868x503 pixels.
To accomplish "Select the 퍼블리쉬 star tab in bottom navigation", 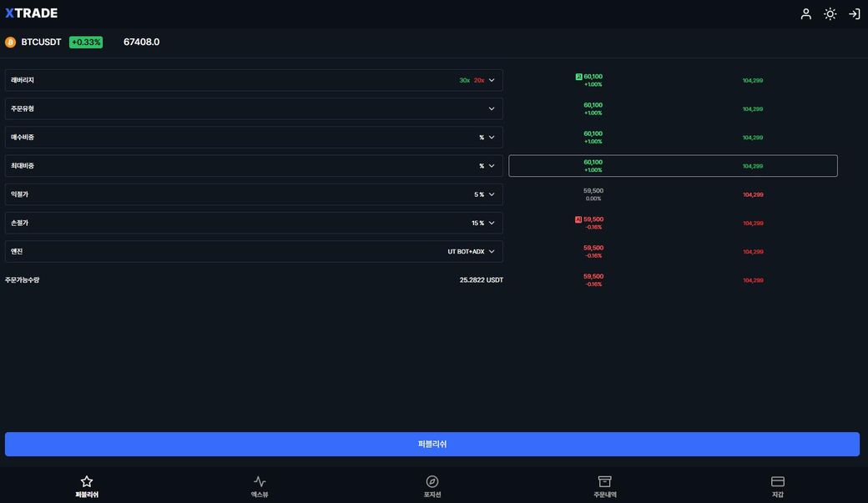I will pos(87,485).
